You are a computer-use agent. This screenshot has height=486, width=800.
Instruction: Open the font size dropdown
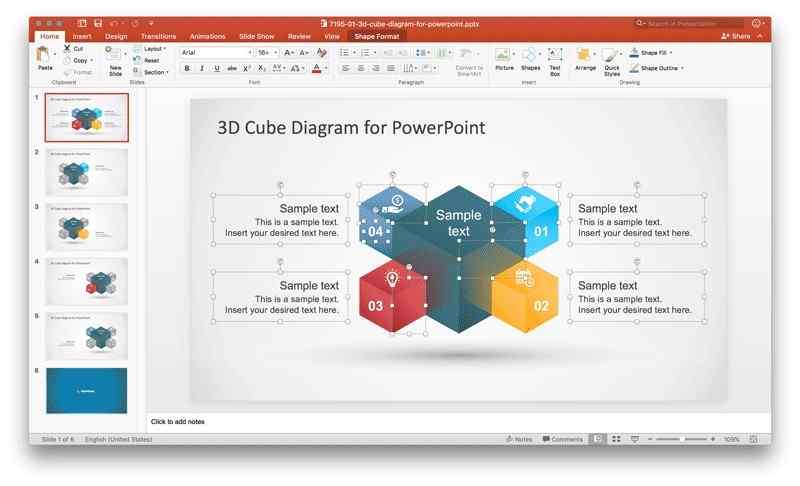pyautogui.click(x=276, y=53)
